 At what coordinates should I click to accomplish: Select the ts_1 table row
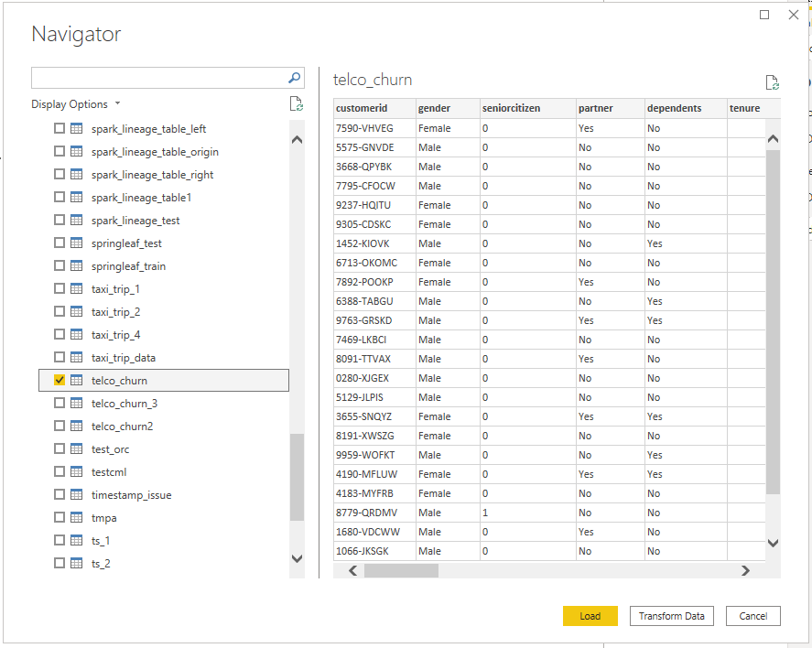[164, 540]
